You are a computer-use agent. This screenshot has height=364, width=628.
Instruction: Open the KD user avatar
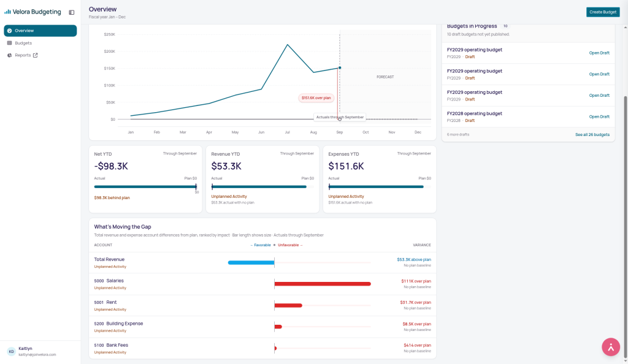click(x=11, y=352)
